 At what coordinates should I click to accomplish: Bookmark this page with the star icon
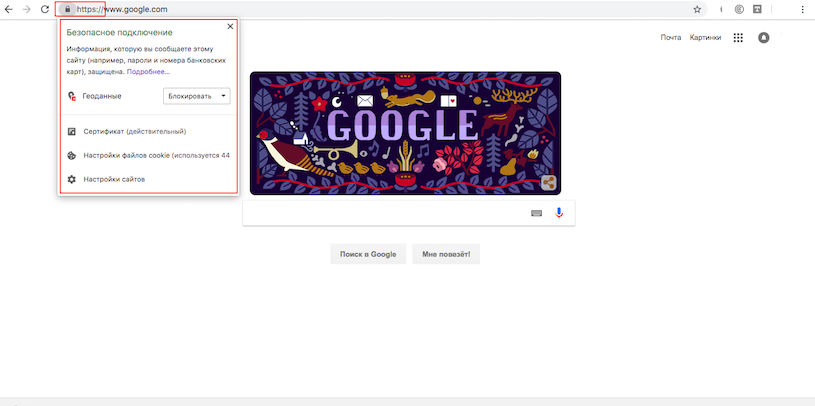click(x=697, y=9)
